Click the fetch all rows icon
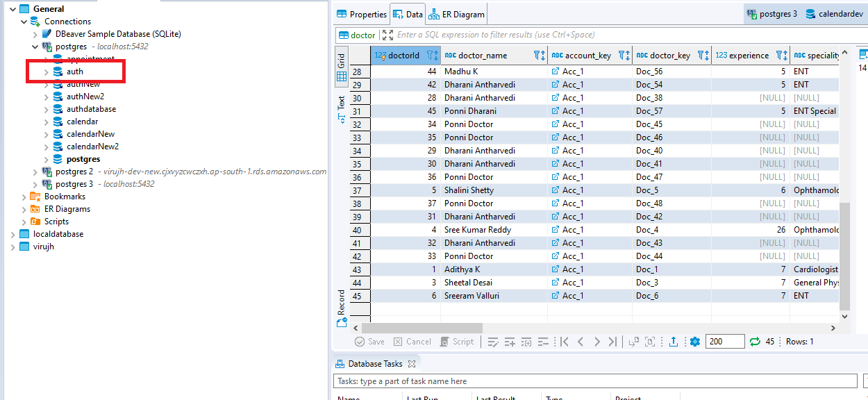Viewport: 868px width, 400px height. (650, 342)
